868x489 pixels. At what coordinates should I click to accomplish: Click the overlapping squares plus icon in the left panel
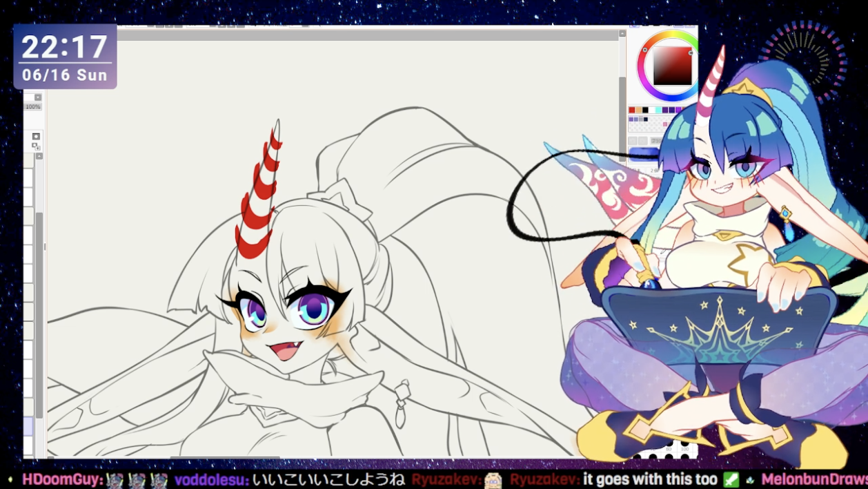[36, 146]
